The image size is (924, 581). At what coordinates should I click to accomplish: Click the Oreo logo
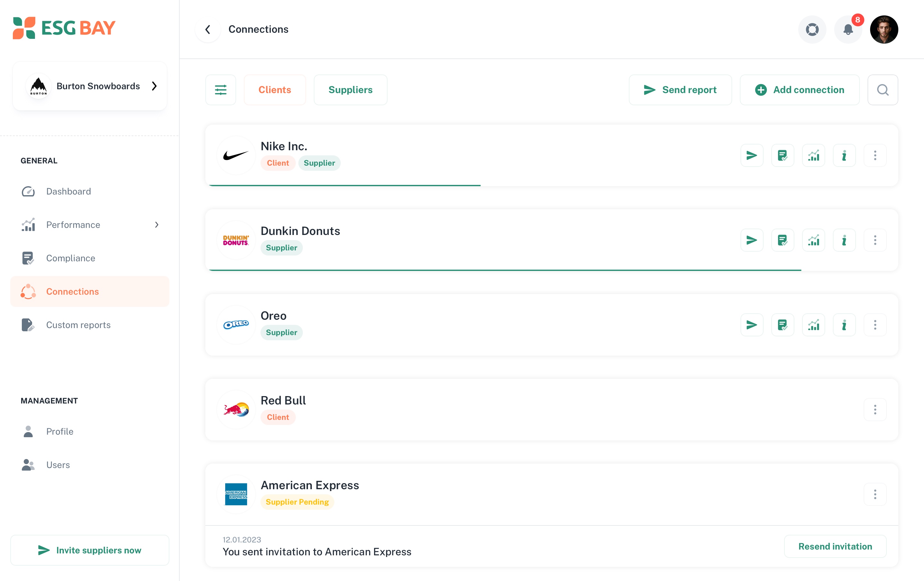point(236,325)
